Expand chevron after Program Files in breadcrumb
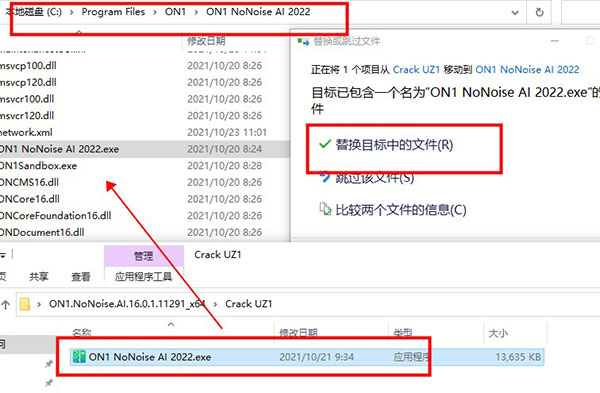The image size is (600, 393). pos(155,12)
